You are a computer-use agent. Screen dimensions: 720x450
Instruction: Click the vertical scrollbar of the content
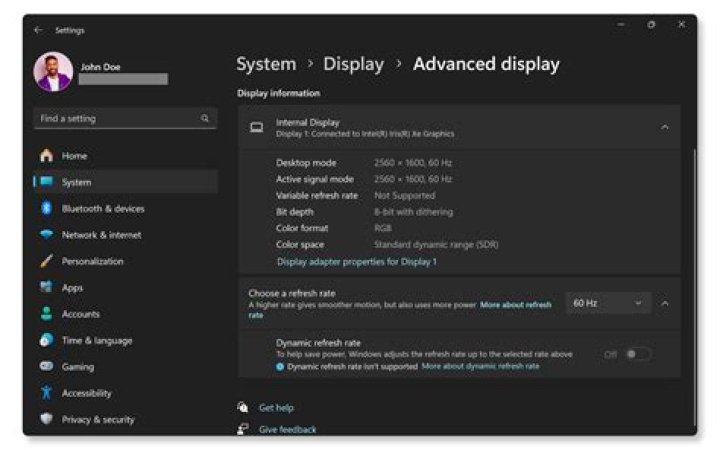click(x=694, y=287)
